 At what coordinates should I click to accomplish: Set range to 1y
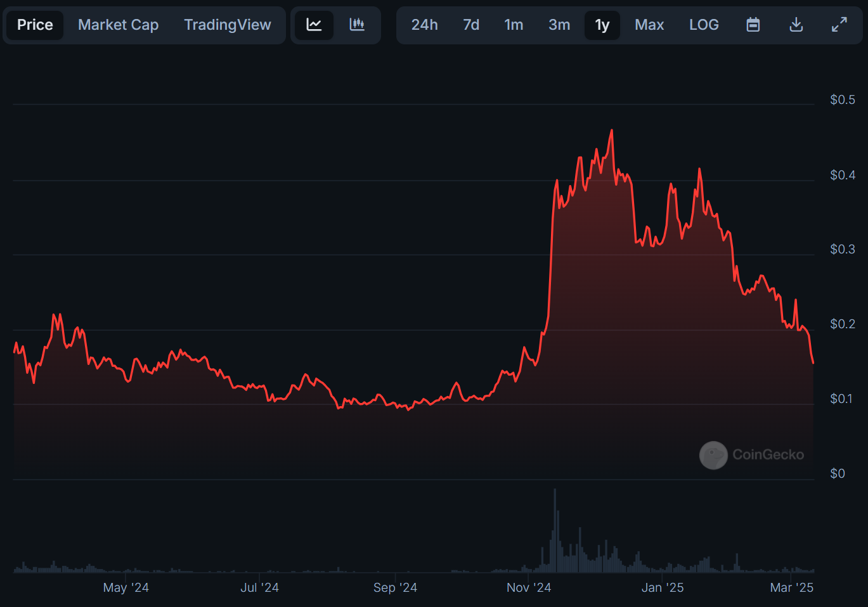pos(602,25)
